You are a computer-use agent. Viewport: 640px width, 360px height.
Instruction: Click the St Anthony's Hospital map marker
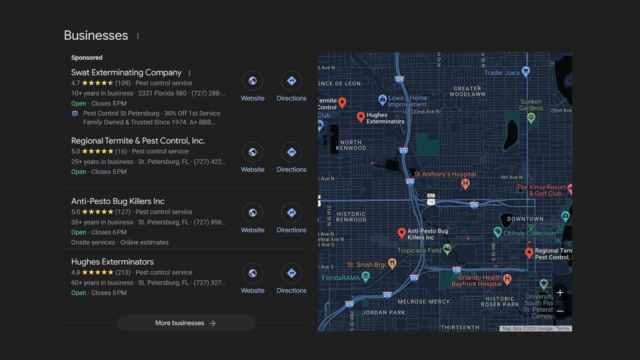point(465,184)
